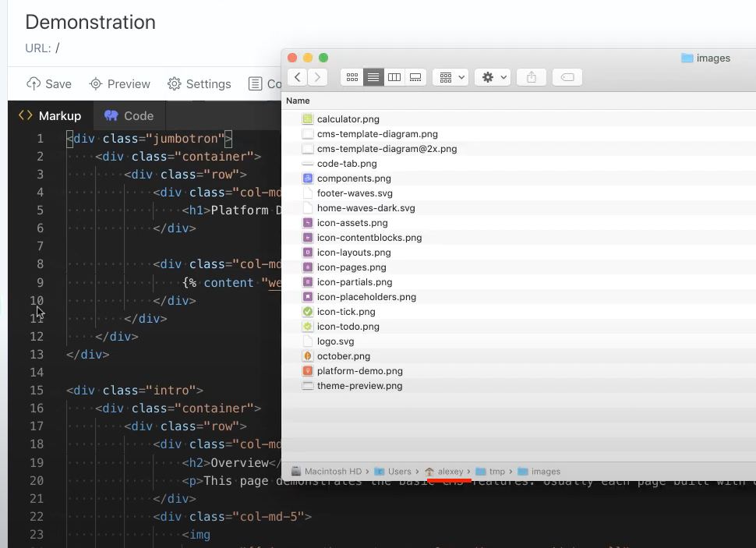
Task: Click images folder in path bar
Action: point(539,472)
